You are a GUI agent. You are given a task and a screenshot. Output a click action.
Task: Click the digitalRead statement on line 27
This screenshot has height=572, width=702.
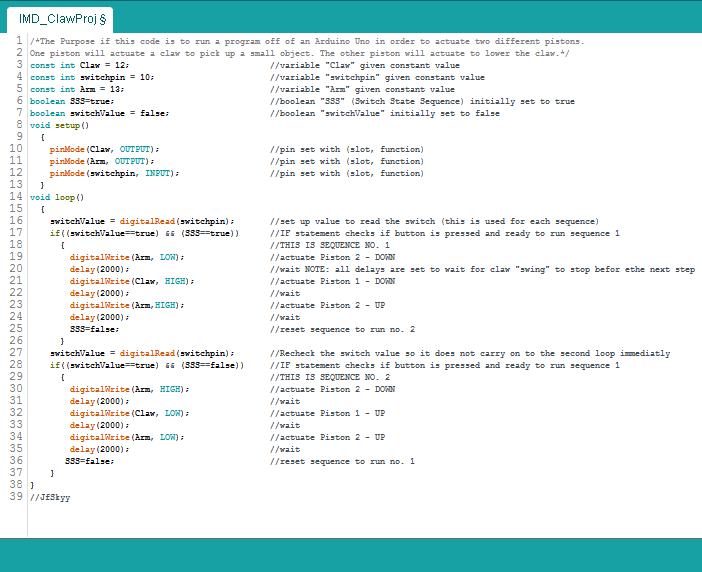tap(142, 354)
